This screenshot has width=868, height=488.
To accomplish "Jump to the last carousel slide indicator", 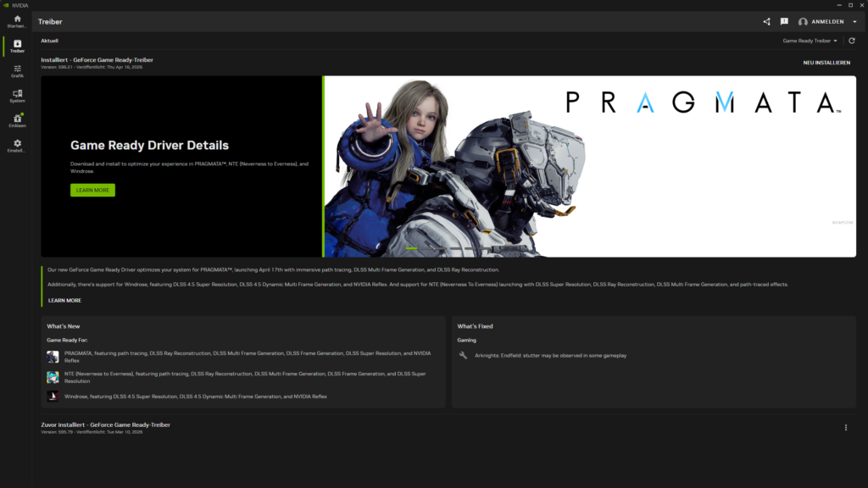I will pyautogui.click(x=484, y=248).
